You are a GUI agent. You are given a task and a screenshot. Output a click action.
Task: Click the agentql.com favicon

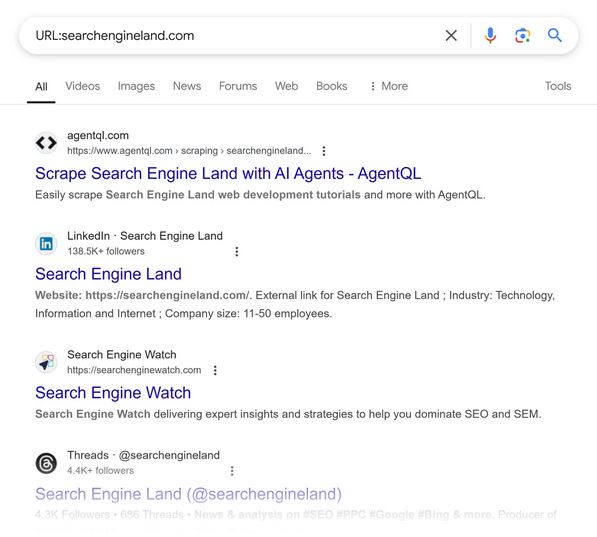point(46,143)
